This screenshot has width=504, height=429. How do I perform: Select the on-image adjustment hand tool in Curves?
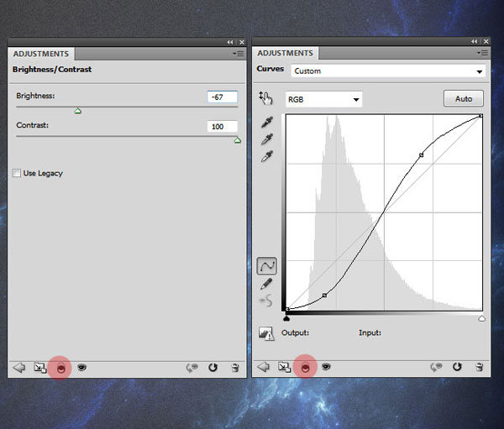[x=265, y=98]
